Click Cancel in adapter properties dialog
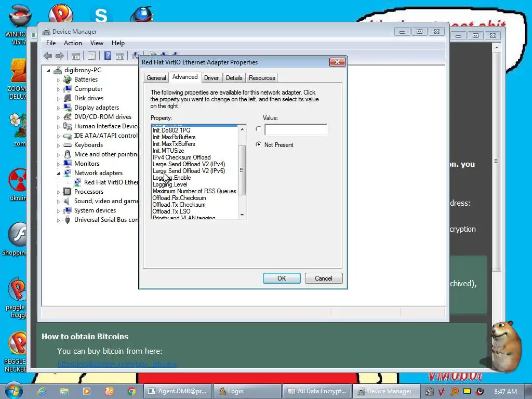Image resolution: width=532 pixels, height=399 pixels. pyautogui.click(x=324, y=278)
